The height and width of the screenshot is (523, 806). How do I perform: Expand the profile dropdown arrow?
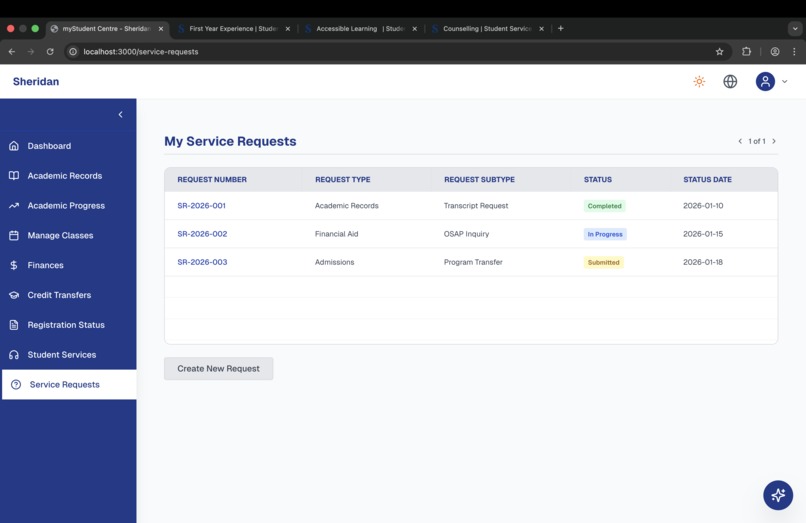(784, 81)
